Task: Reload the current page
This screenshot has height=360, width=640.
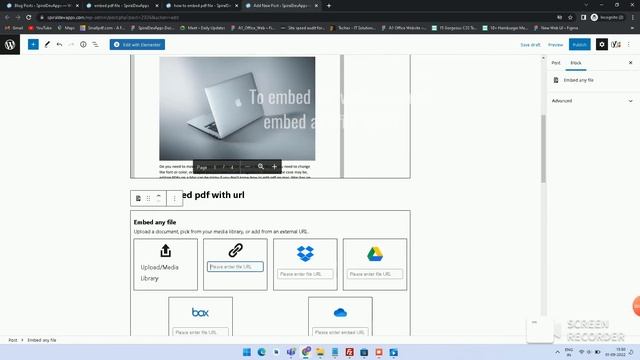Action: click(29, 18)
